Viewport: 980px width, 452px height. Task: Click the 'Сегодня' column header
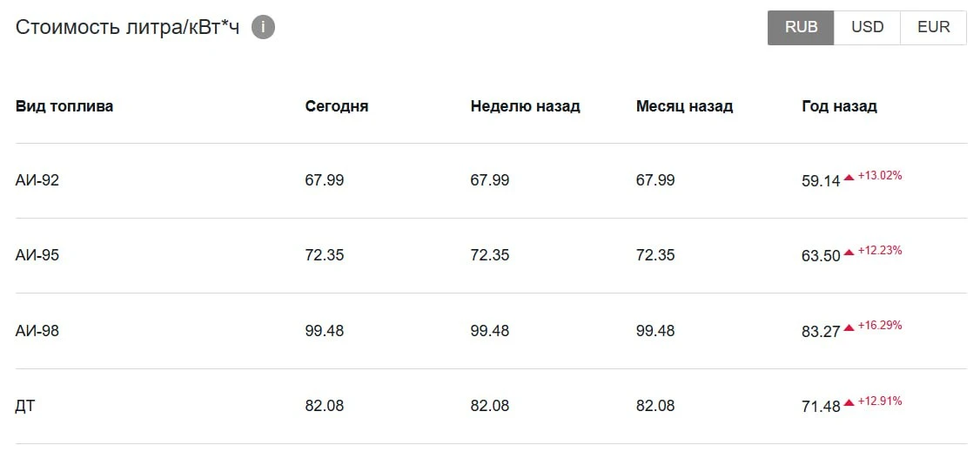point(337,106)
